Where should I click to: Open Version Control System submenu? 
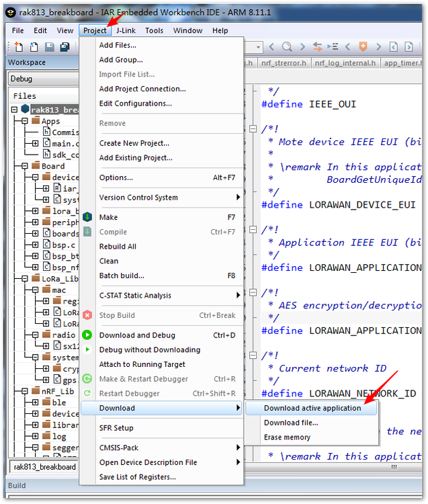point(161,198)
